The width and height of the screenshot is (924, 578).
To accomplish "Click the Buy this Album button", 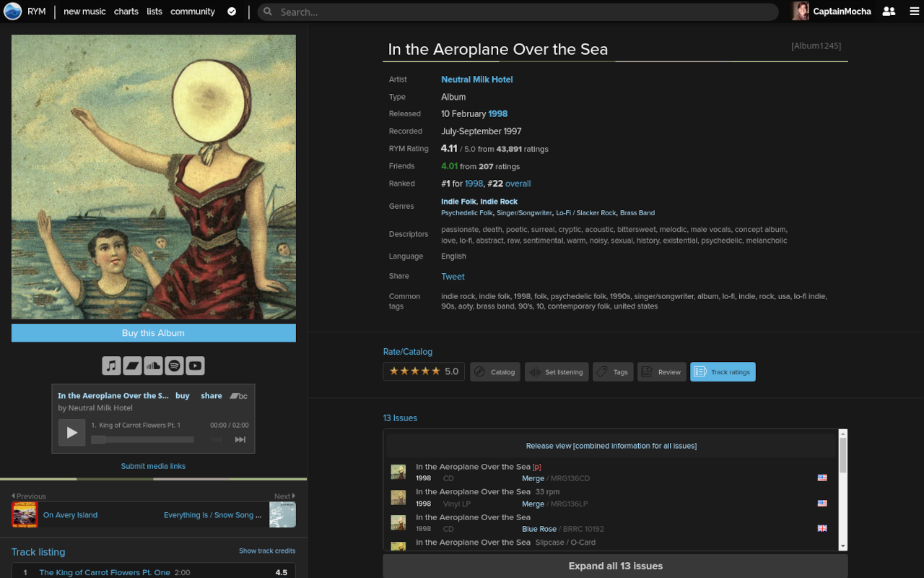I will tap(154, 333).
